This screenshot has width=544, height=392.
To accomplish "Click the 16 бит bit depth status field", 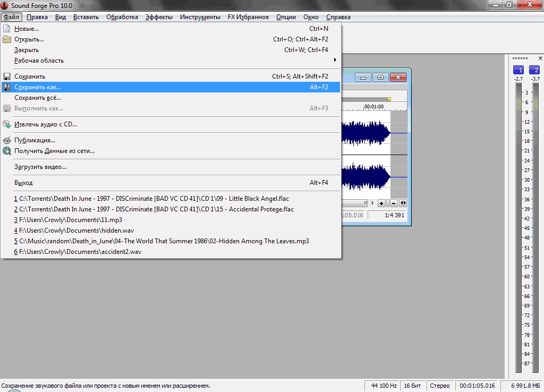I will (x=412, y=386).
